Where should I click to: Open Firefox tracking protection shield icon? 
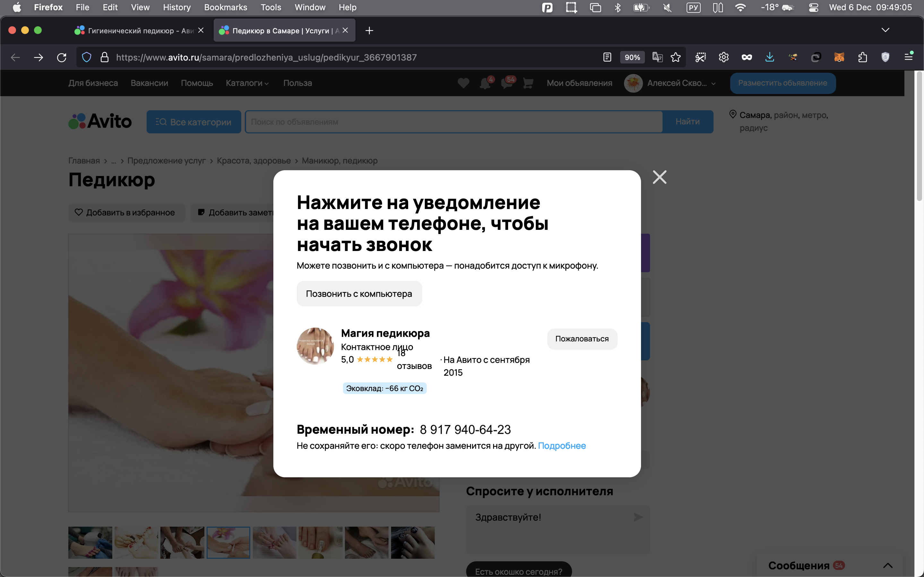click(x=87, y=57)
